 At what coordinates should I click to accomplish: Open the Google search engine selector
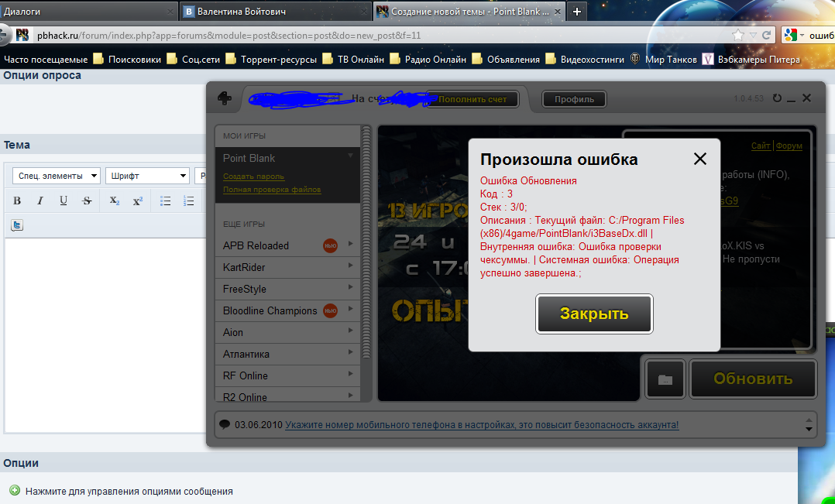click(794, 36)
